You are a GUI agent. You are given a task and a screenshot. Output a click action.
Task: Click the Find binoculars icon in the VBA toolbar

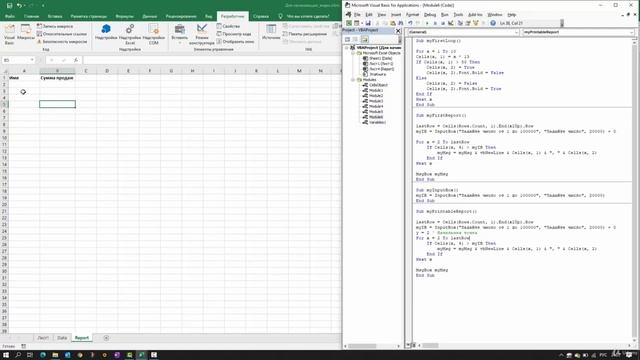[401, 23]
